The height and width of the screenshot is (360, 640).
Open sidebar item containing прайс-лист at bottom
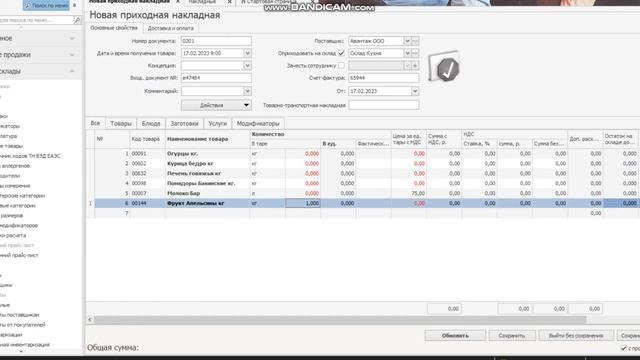[x=19, y=255]
